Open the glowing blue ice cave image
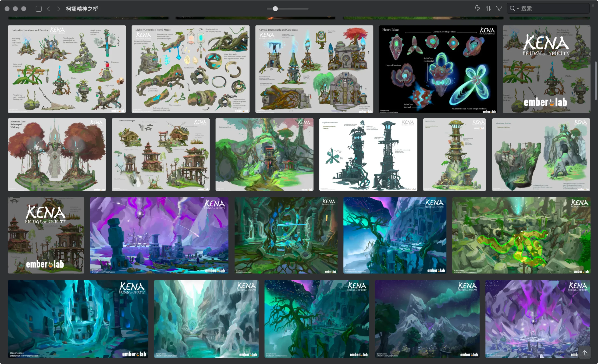 tap(78, 319)
